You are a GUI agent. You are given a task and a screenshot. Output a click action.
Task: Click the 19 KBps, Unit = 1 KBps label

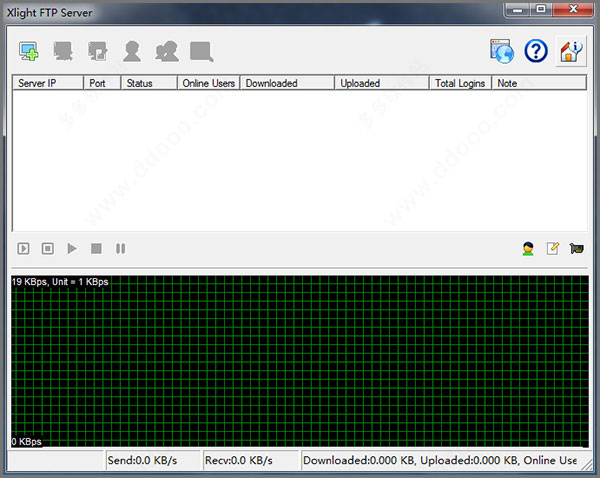click(x=60, y=282)
